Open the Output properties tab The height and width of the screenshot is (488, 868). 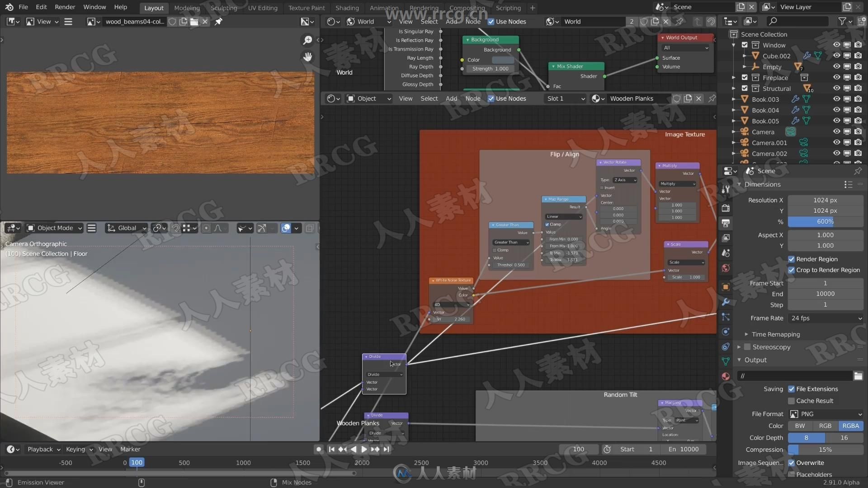coord(726,223)
